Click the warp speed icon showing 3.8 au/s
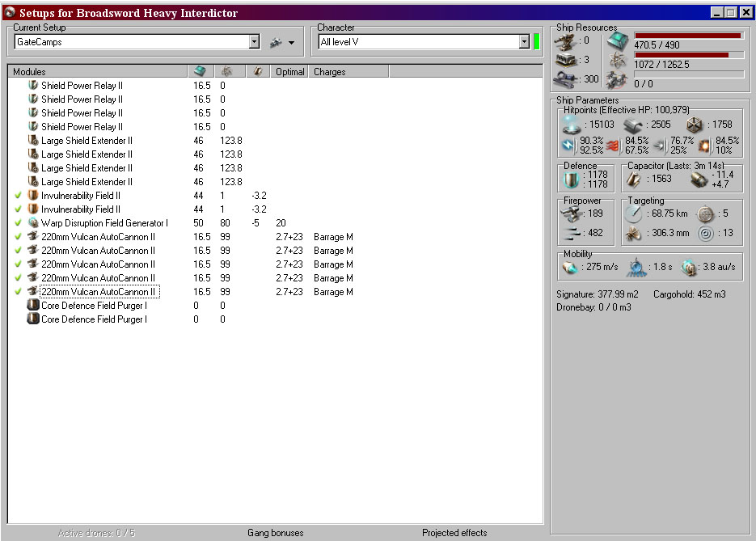Viewport: 756px width, 541px height. coord(689,267)
